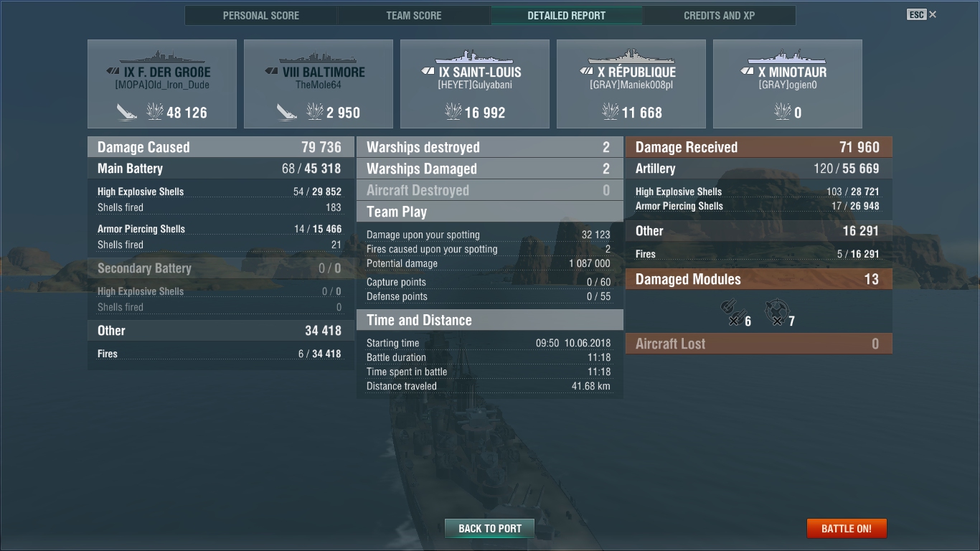Select the X République ship card
Image resolution: width=980 pixels, height=551 pixels.
(631, 84)
